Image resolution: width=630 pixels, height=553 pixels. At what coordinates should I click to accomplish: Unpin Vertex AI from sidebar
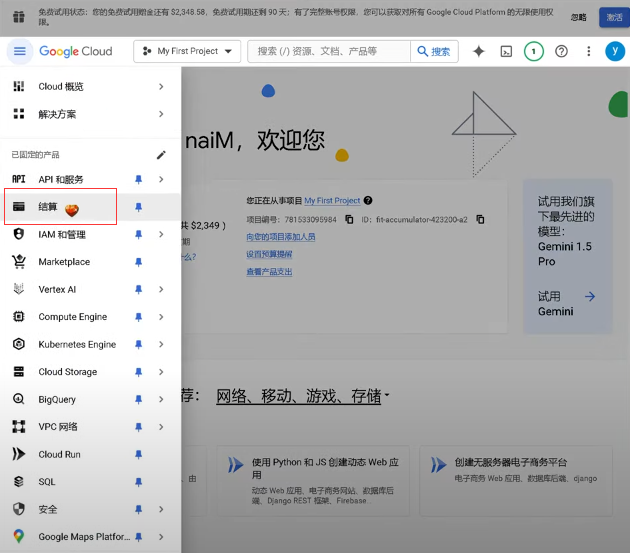(139, 289)
